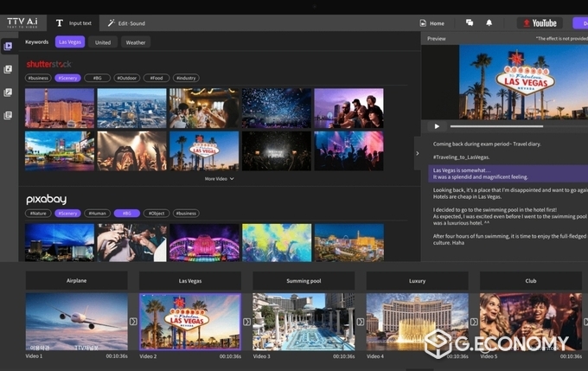Toggle Pixabay #Object tag

click(x=157, y=214)
